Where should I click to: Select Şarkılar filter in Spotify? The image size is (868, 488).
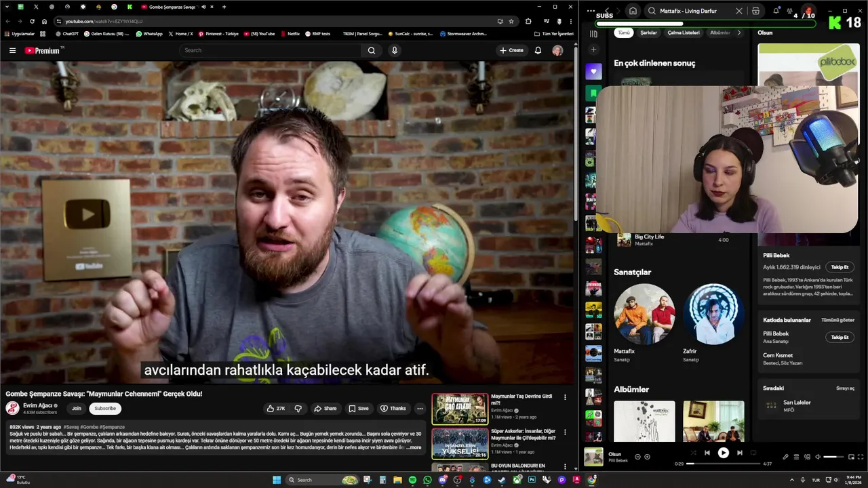tap(649, 33)
